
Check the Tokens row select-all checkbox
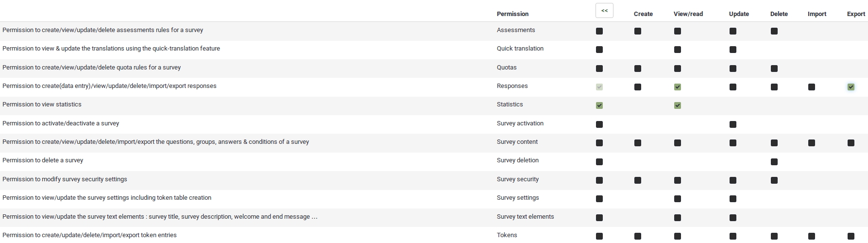[599, 236]
